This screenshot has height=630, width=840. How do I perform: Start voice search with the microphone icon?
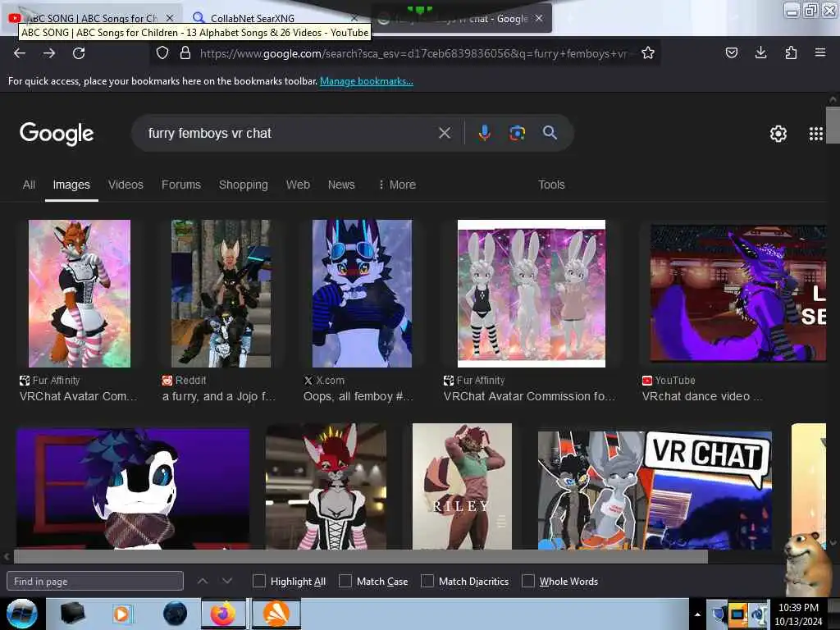[484, 133]
